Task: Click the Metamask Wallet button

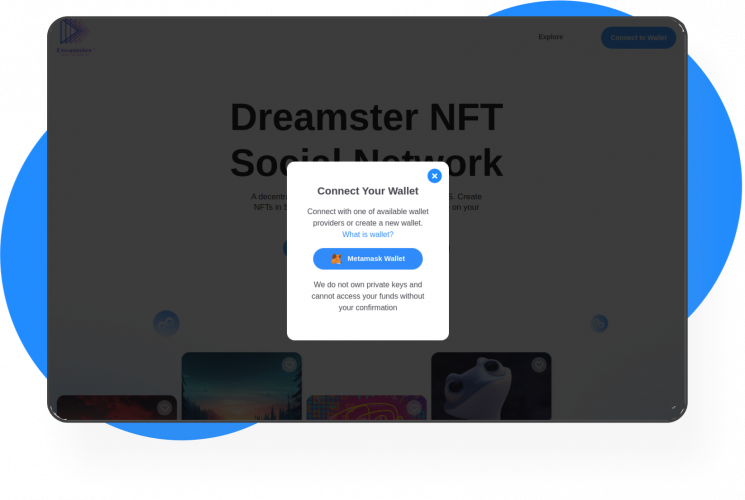Action: click(x=368, y=259)
